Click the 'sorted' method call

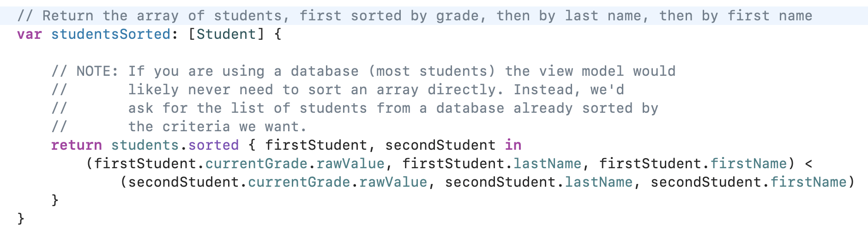(x=213, y=145)
